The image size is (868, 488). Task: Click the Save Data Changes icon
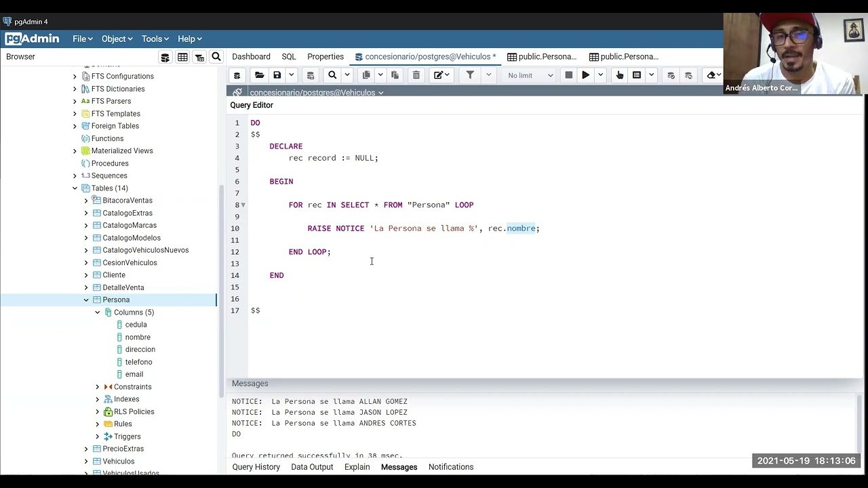(311, 75)
